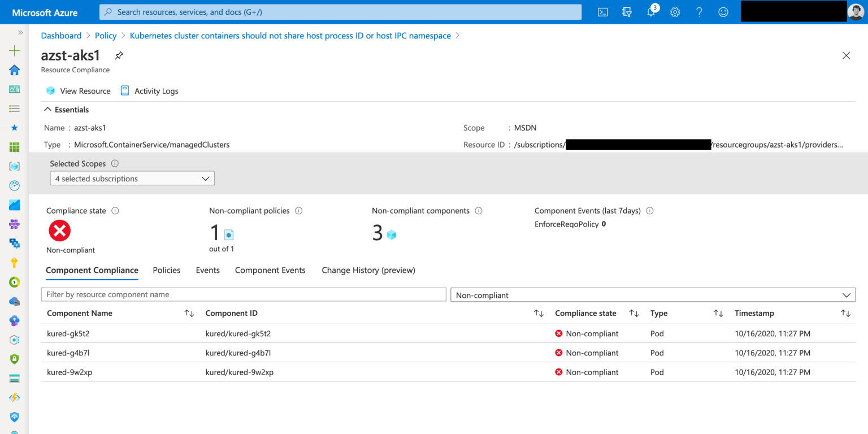The height and width of the screenshot is (434, 868).
Task: Click the lightning bolt Function icon in sidebar
Action: point(15,397)
